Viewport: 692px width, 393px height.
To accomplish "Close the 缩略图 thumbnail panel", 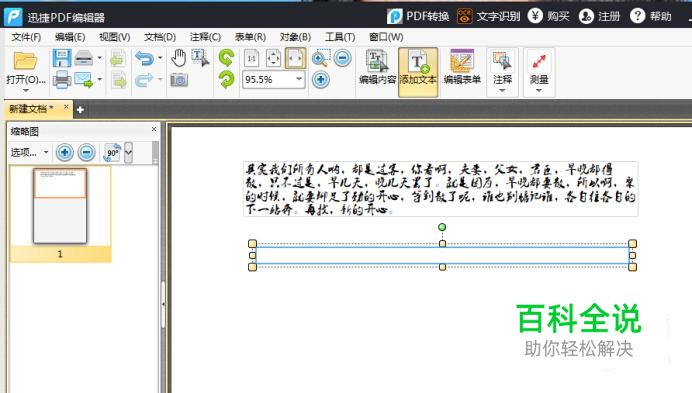I will click(x=154, y=129).
